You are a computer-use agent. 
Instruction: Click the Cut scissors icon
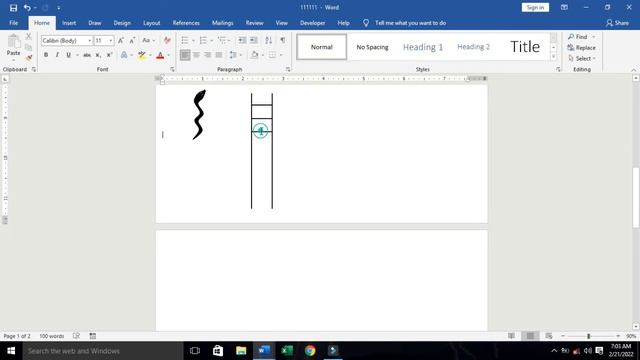click(x=29, y=37)
